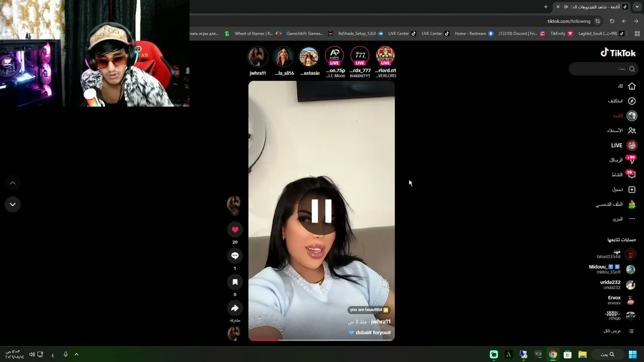Go forward in browser history

pyautogui.click(x=624, y=21)
